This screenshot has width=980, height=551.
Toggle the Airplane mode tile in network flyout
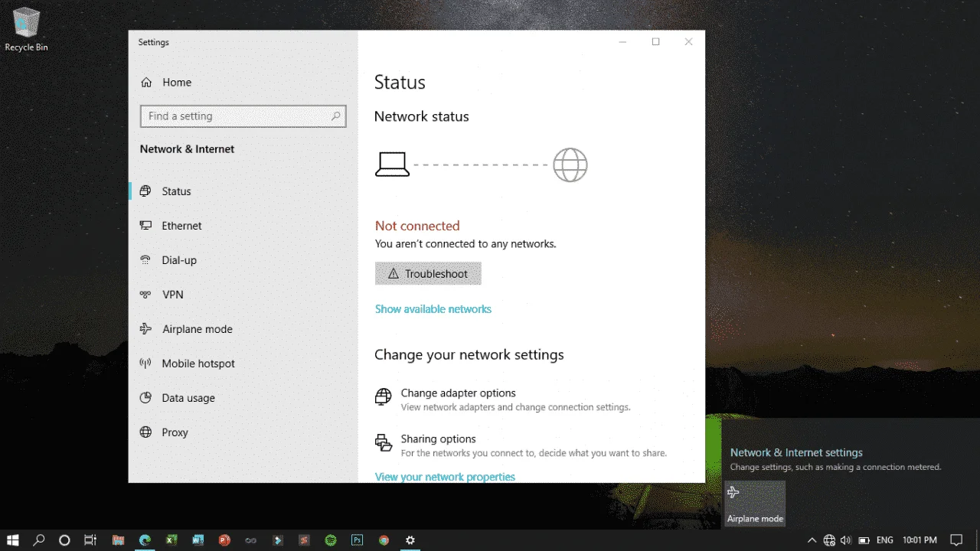pyautogui.click(x=755, y=504)
